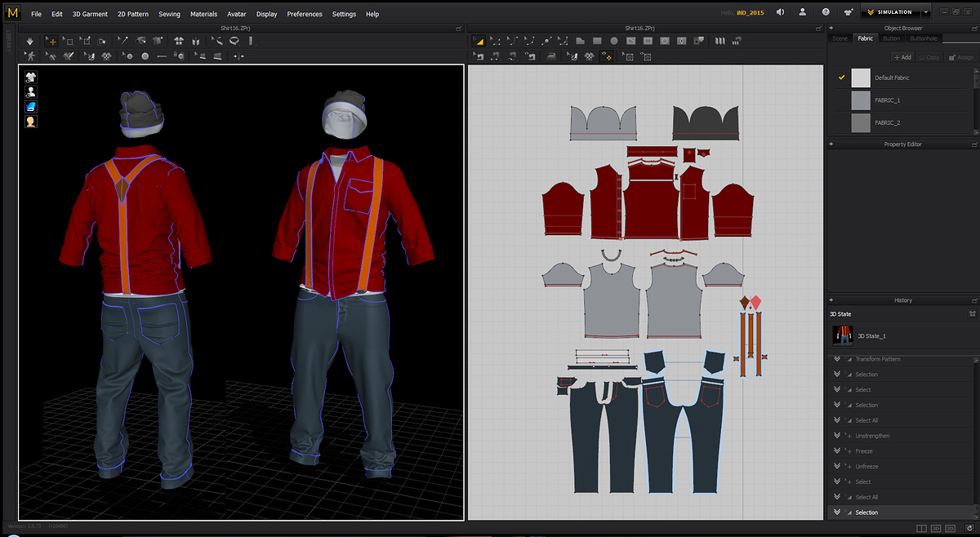Switch to the Buttonhole tab in Object Browser
Viewport: 980px width, 537px height.
pos(924,38)
